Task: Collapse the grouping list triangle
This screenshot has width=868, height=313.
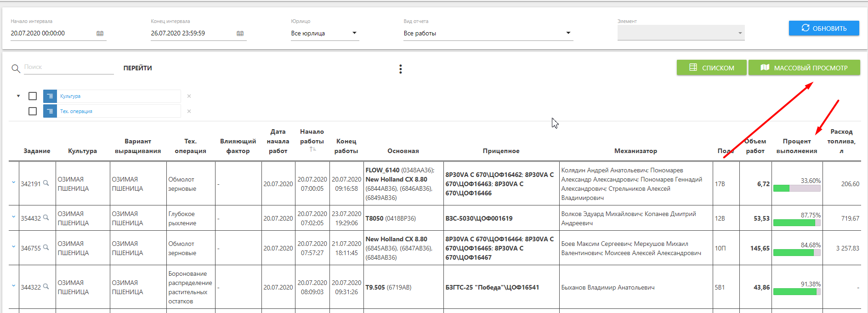Action: click(18, 96)
